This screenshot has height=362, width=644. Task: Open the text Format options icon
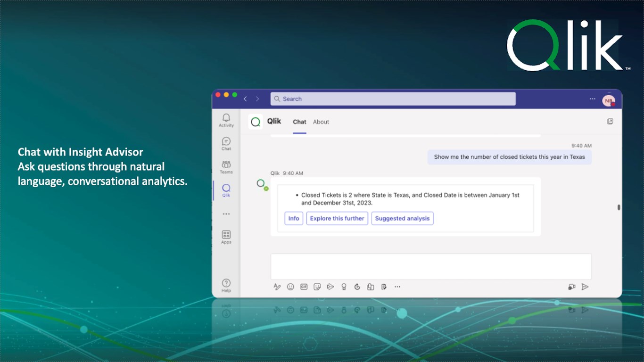pos(277,287)
